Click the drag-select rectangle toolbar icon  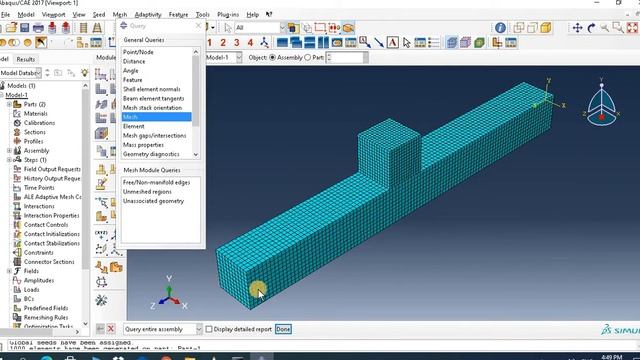(x=320, y=28)
